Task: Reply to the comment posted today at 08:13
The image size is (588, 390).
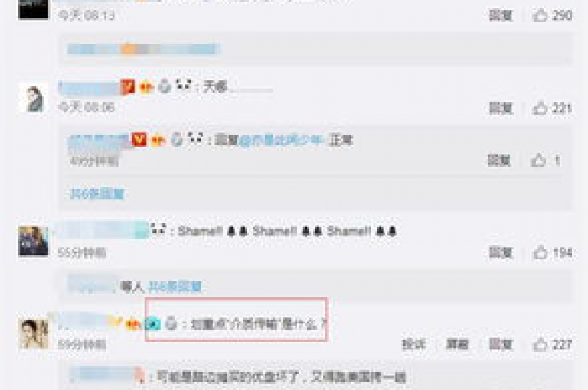Action: [x=501, y=15]
